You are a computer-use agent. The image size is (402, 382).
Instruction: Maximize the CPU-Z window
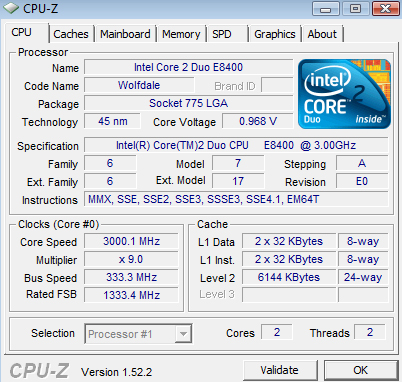[355, 9]
